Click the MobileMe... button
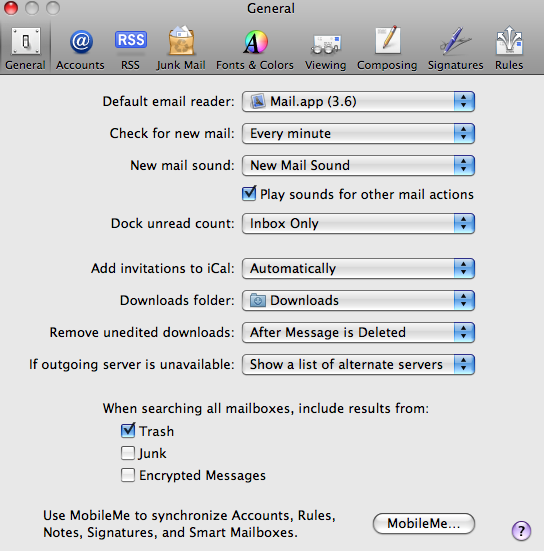 point(424,523)
